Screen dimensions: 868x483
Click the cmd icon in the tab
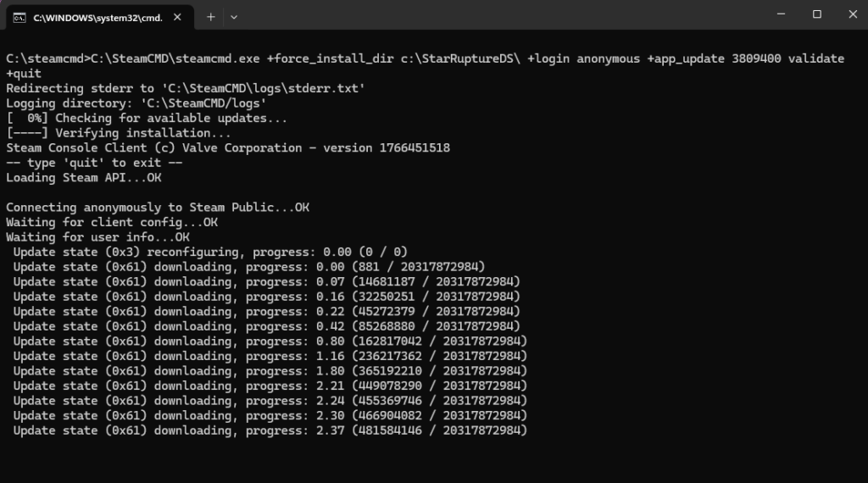(18, 16)
